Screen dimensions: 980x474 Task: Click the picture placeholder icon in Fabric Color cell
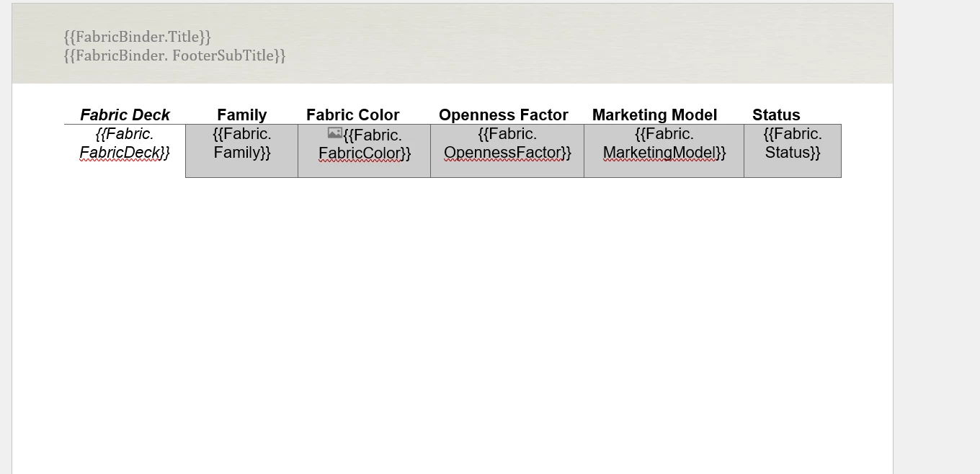(334, 133)
